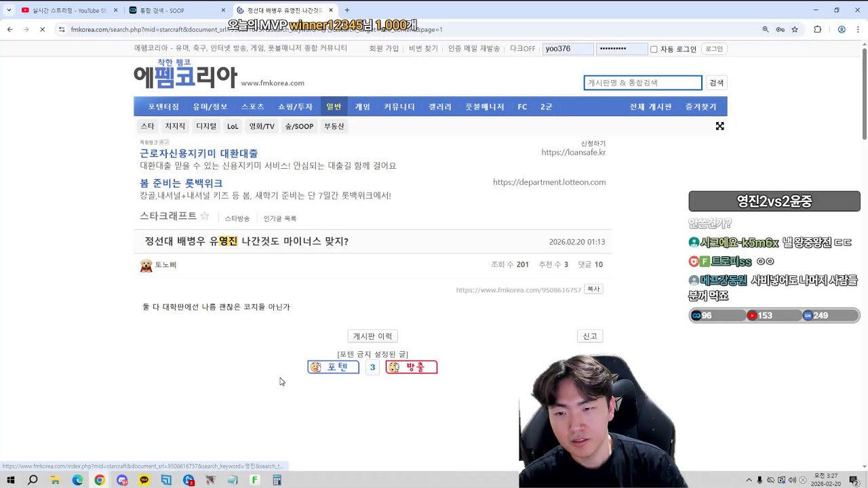Upvote post with 포텐 button
The image size is (868, 488).
[333, 367]
